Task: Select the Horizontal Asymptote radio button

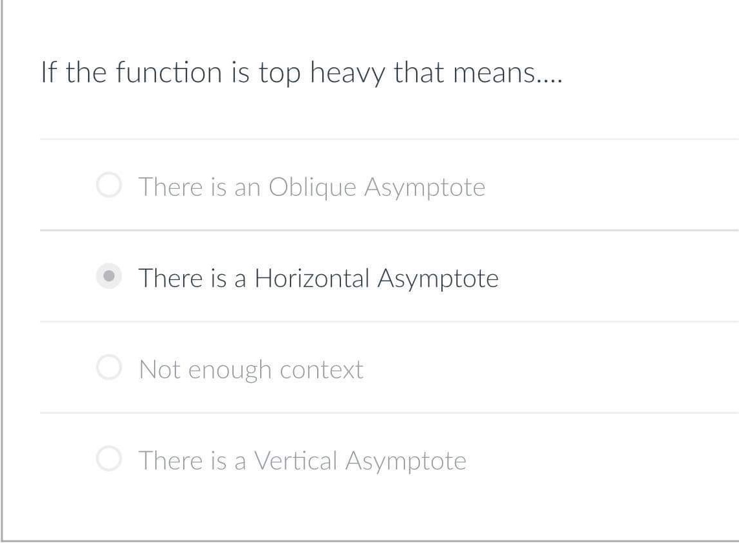Action: 109,277
